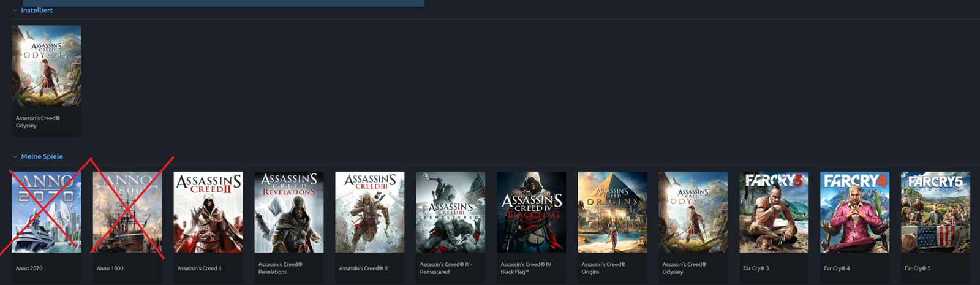This screenshot has height=285, width=980.
Task: Click the 'Far Cry® 4' title text
Action: point(837,268)
